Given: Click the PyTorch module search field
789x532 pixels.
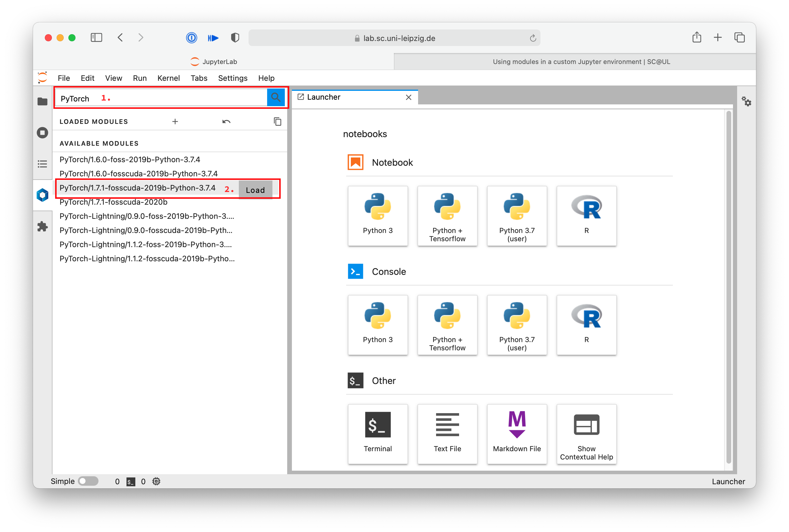Looking at the screenshot, I should [x=161, y=98].
